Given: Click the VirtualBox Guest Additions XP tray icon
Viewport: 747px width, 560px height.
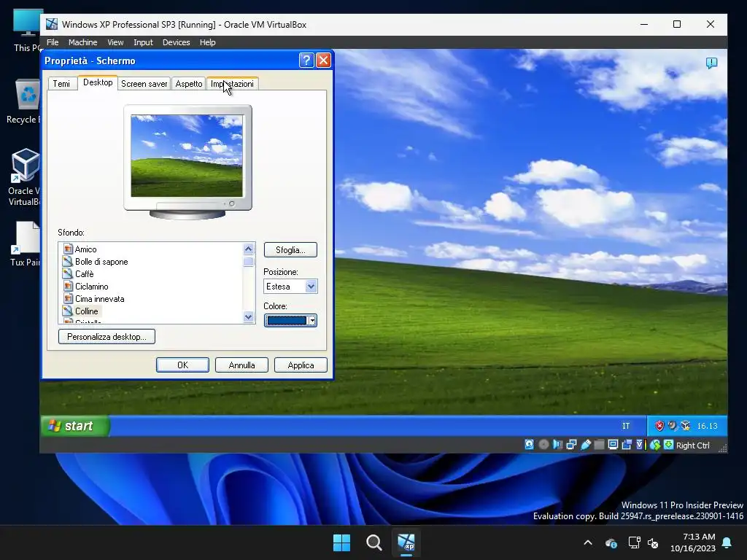Looking at the screenshot, I should click(686, 426).
